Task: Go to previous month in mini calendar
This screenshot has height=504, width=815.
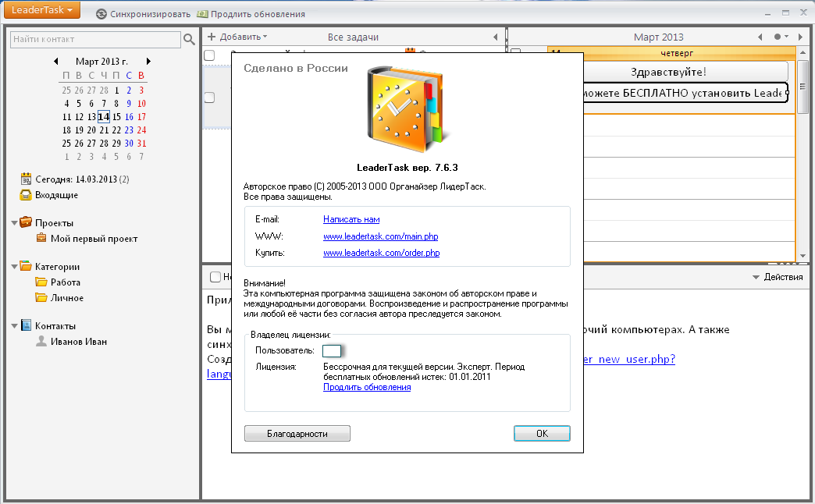Action: (x=55, y=61)
